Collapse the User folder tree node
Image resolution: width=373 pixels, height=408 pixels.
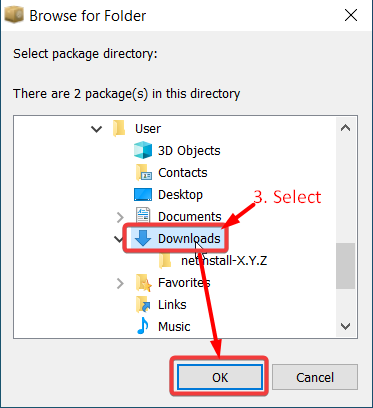click(96, 129)
